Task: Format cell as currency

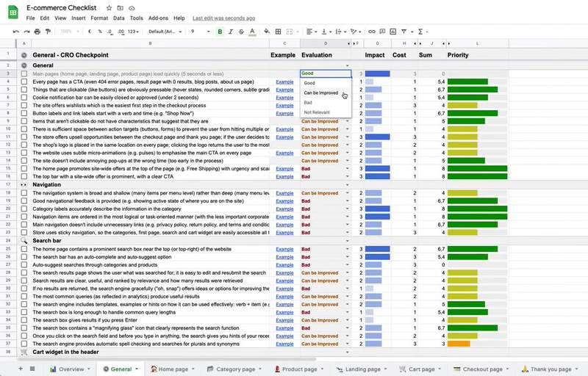Action: point(89,32)
